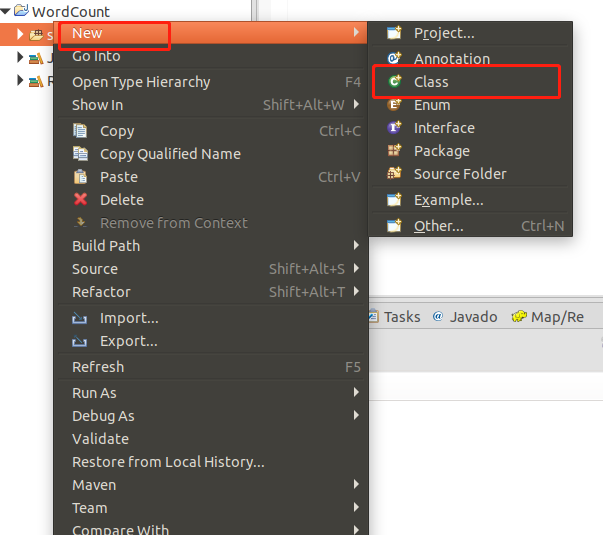Expand the second library node in tree
The image size is (603, 535).
[x=20, y=58]
